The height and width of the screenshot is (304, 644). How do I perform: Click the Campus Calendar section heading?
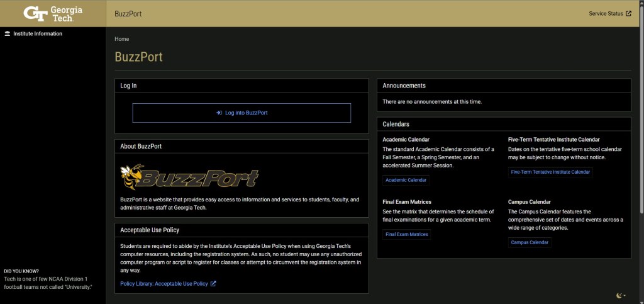pos(529,202)
